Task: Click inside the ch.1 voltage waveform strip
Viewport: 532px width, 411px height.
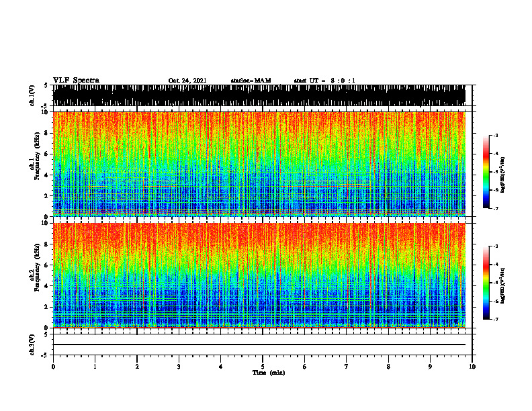Action: coord(259,95)
